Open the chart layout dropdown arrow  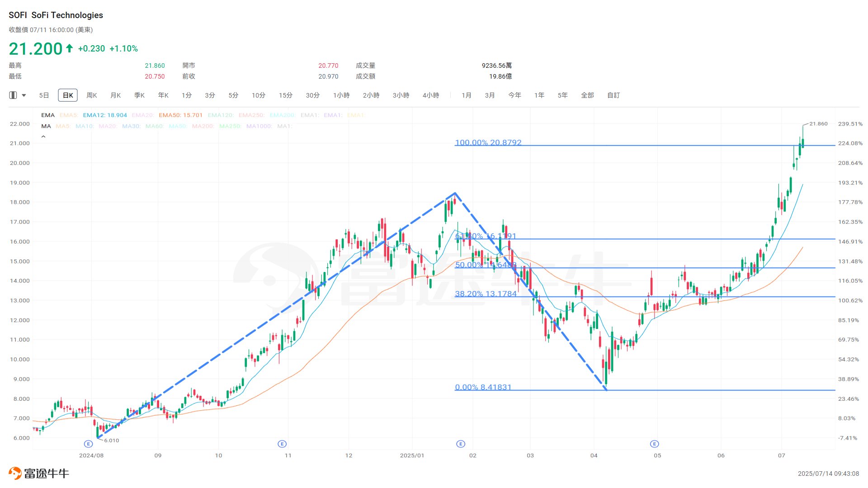tap(24, 95)
